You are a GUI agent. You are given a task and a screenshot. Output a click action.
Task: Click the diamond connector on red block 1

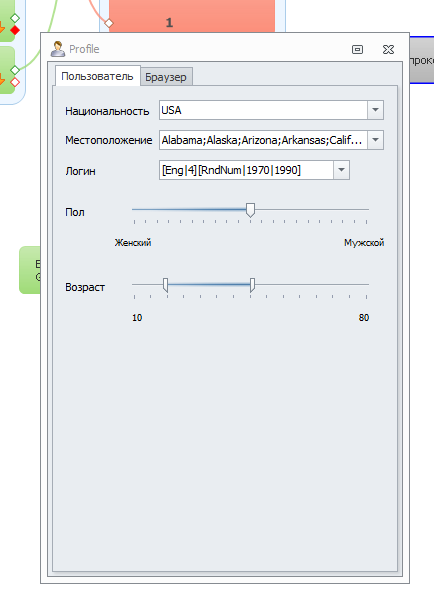coord(109,23)
